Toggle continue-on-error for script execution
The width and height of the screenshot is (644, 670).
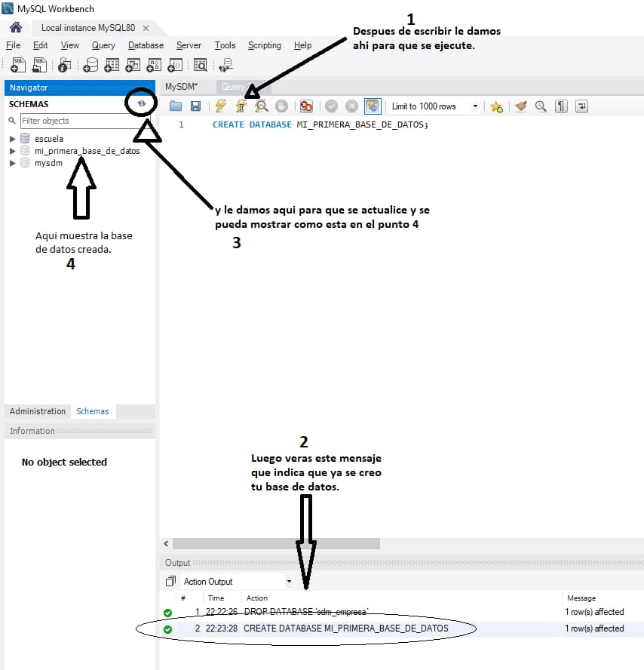point(306,106)
